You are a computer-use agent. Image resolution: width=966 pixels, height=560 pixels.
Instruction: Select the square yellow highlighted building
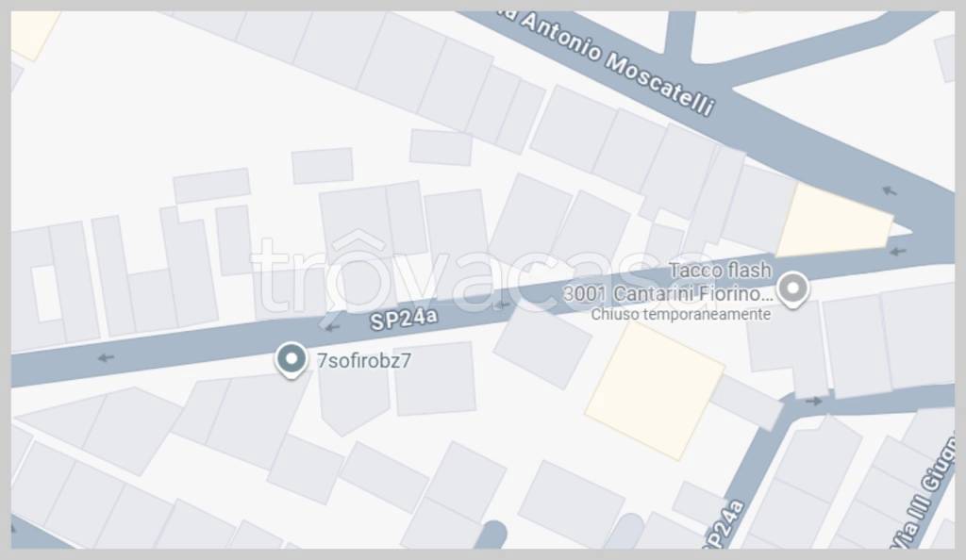tap(655, 390)
